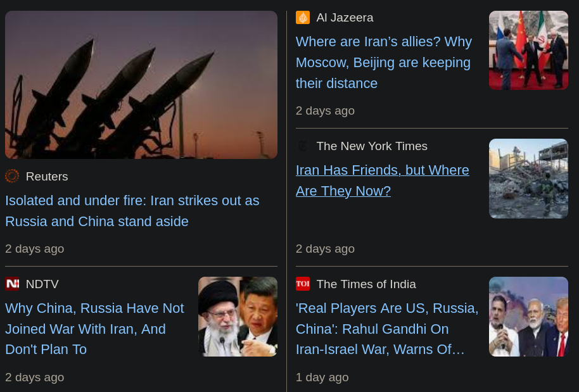Open 'Why China, Russia Have Not Joined' headline
The image size is (579, 392).
(94, 329)
